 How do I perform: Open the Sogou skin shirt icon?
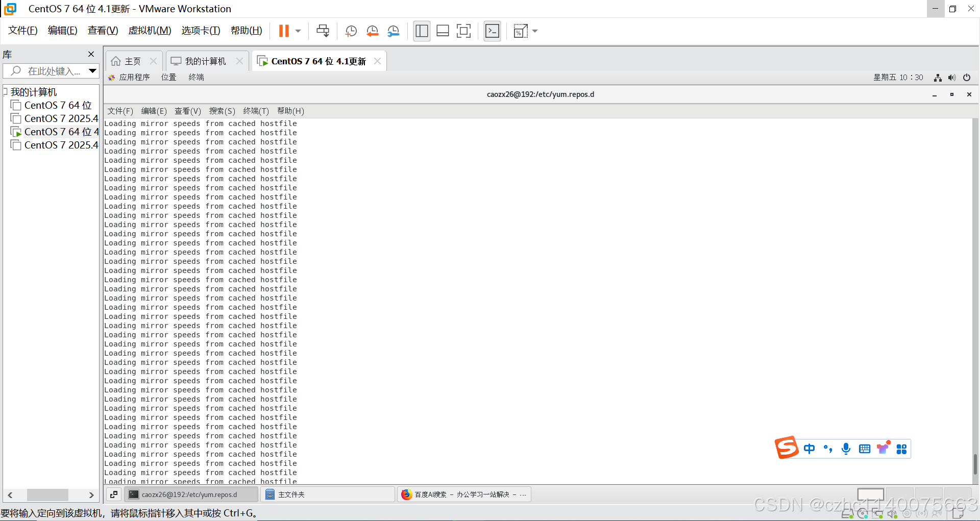(x=883, y=448)
